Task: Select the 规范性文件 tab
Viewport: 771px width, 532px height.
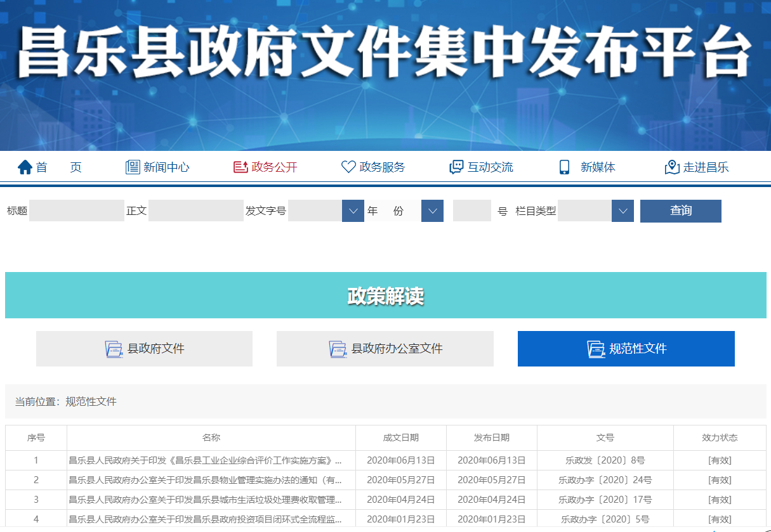Action: [x=626, y=349]
